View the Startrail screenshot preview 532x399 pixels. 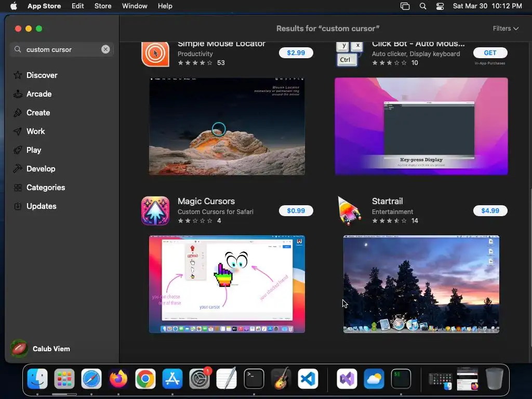pos(421,284)
